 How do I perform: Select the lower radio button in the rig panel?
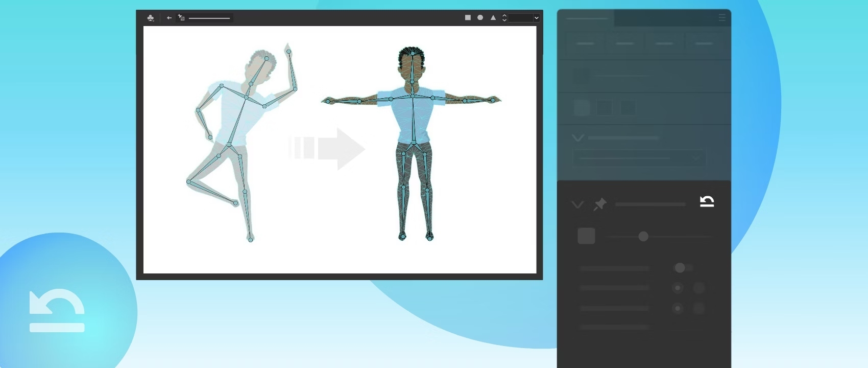pos(678,309)
